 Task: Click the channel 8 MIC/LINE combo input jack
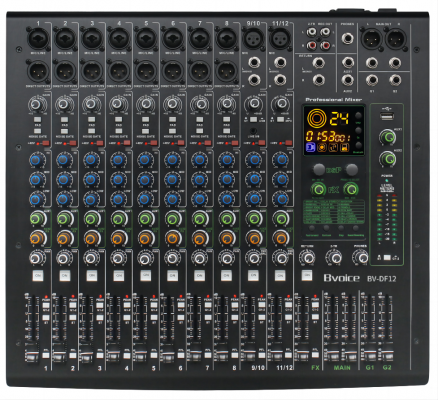(227, 38)
